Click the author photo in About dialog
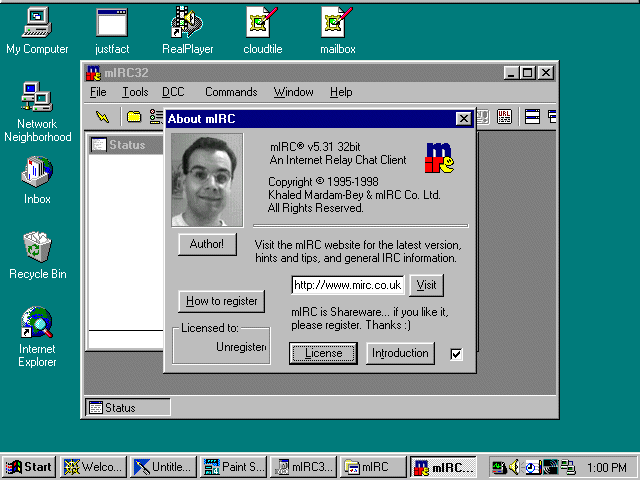The height and width of the screenshot is (480, 640). click(207, 180)
